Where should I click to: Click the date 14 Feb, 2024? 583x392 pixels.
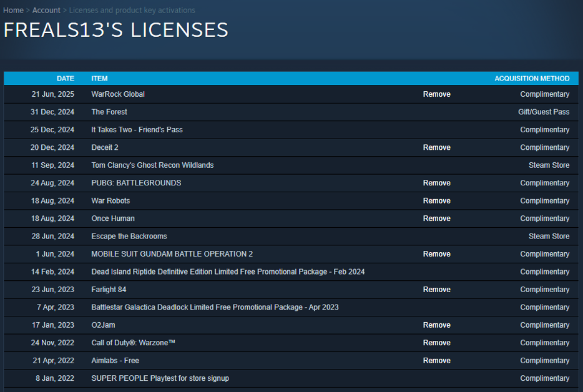point(52,272)
